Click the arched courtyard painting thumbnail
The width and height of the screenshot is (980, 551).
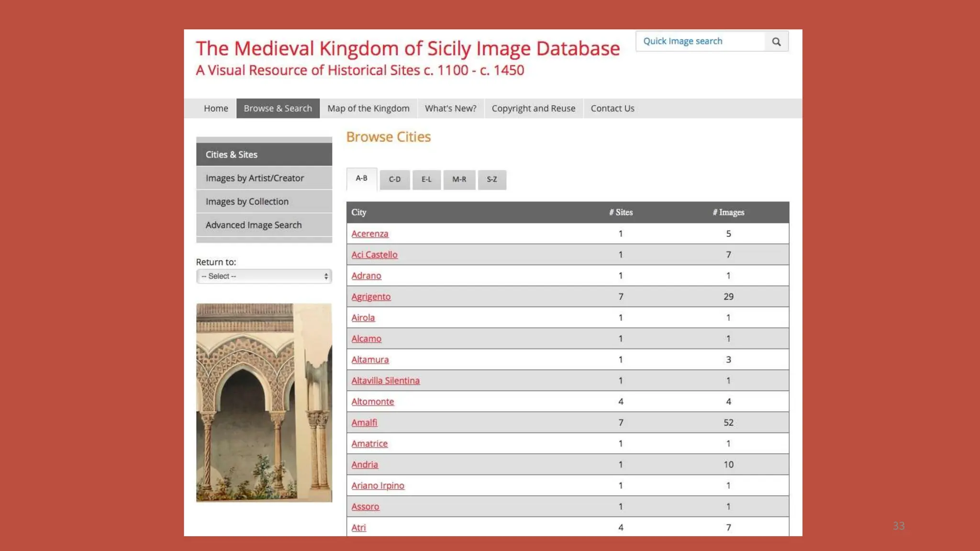(x=264, y=402)
